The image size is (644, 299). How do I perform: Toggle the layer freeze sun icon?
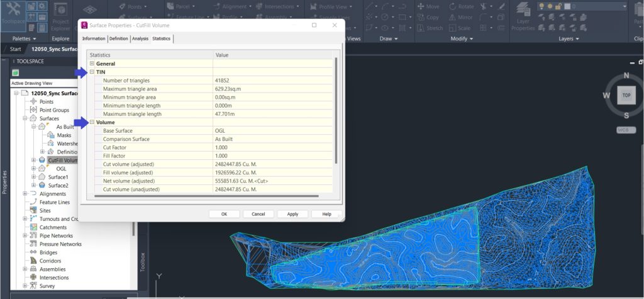550,6
